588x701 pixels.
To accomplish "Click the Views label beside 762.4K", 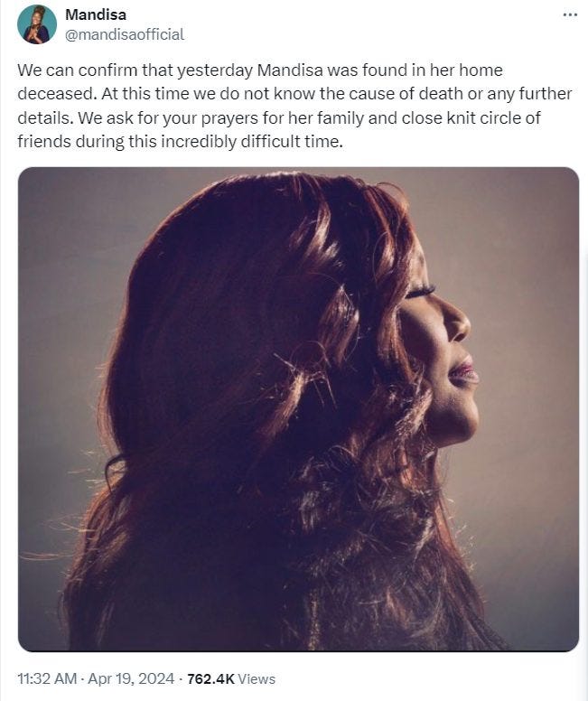I will pyautogui.click(x=257, y=678).
